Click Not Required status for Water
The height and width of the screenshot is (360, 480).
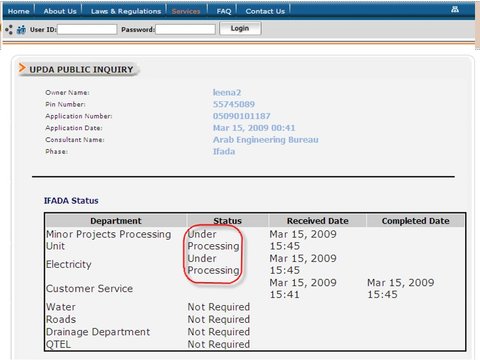[x=219, y=307]
